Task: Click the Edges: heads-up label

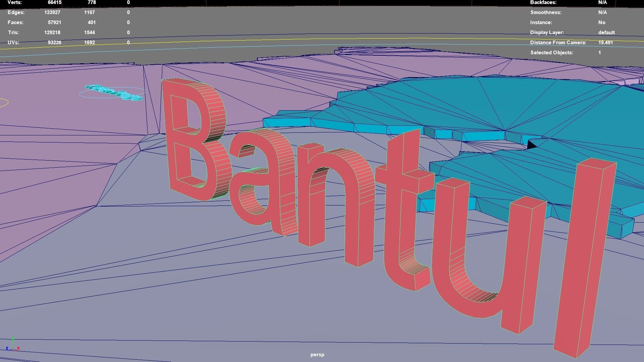Action: 16,12
